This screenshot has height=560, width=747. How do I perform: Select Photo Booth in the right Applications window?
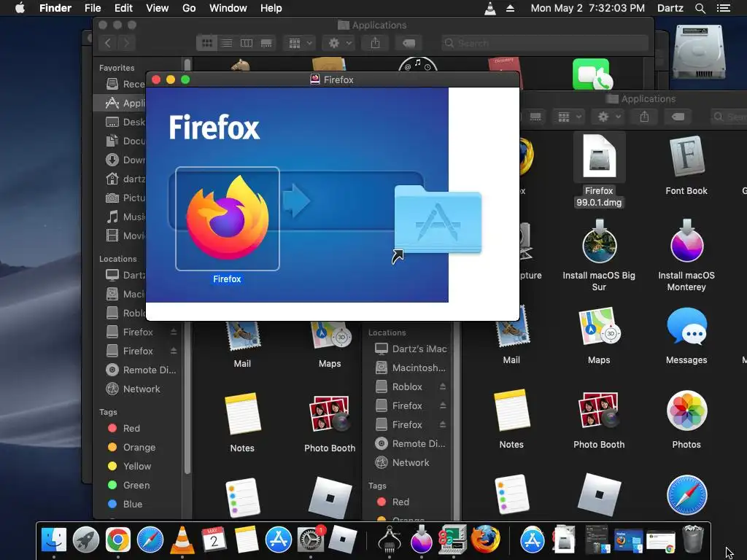[599, 411]
